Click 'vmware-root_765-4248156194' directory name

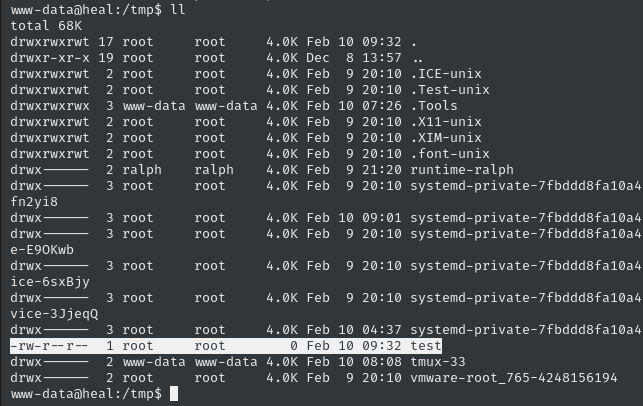514,378
